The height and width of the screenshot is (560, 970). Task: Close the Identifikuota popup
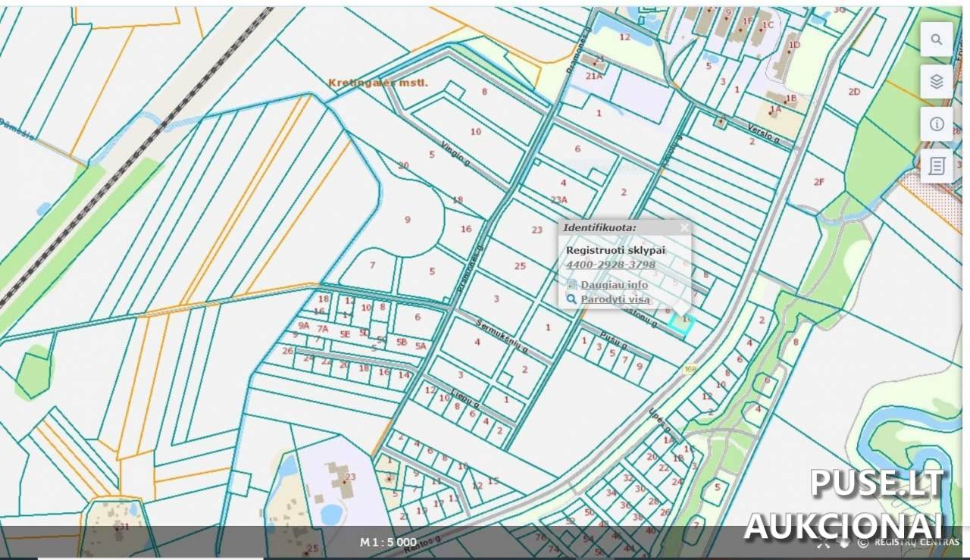[x=684, y=227]
